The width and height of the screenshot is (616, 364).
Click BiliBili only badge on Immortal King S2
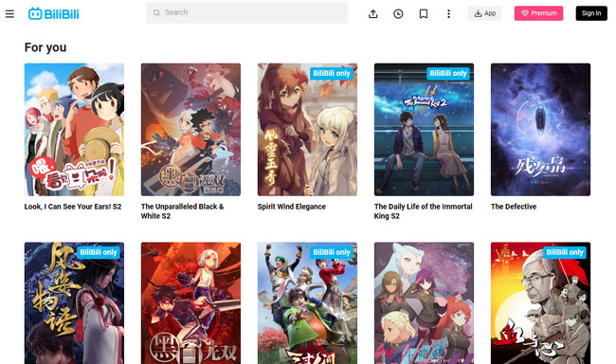pos(448,74)
